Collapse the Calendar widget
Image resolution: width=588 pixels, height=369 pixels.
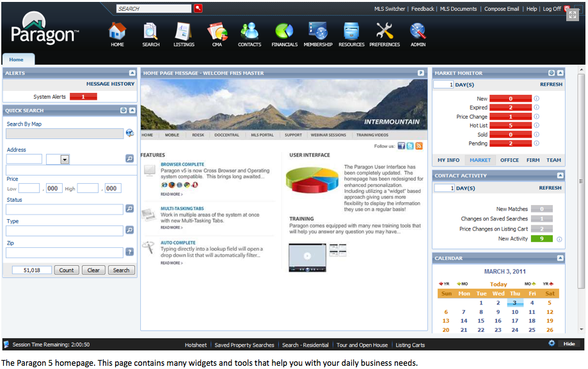(560, 258)
